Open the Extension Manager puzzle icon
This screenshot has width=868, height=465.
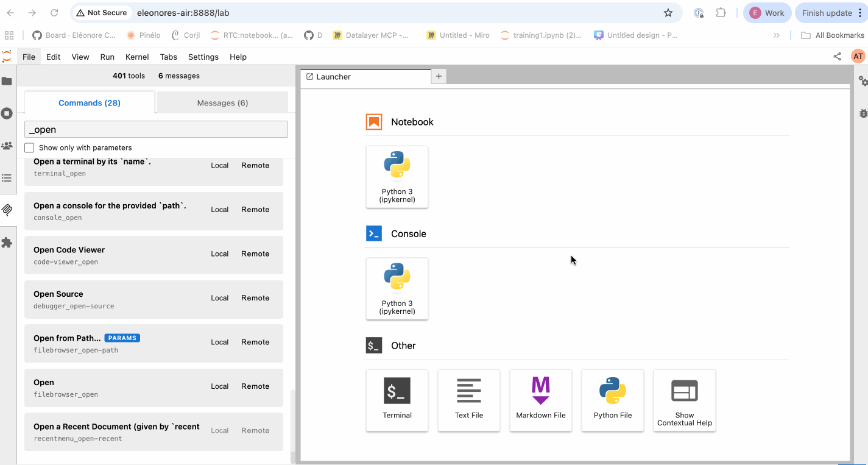[x=7, y=243]
